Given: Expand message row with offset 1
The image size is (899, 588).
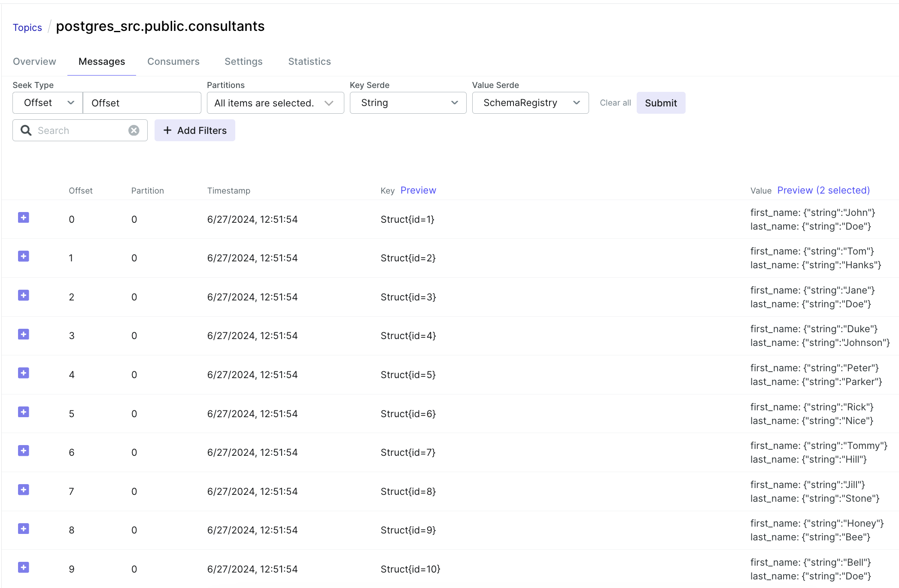Looking at the screenshot, I should pos(24,257).
